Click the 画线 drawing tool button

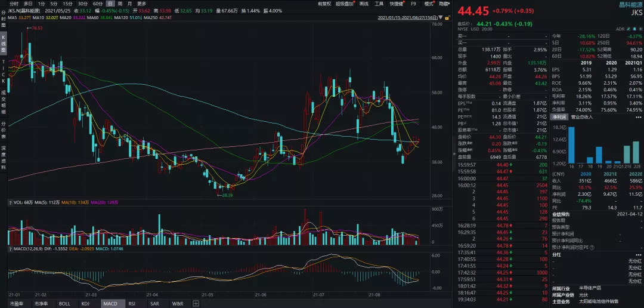tap(364, 4)
